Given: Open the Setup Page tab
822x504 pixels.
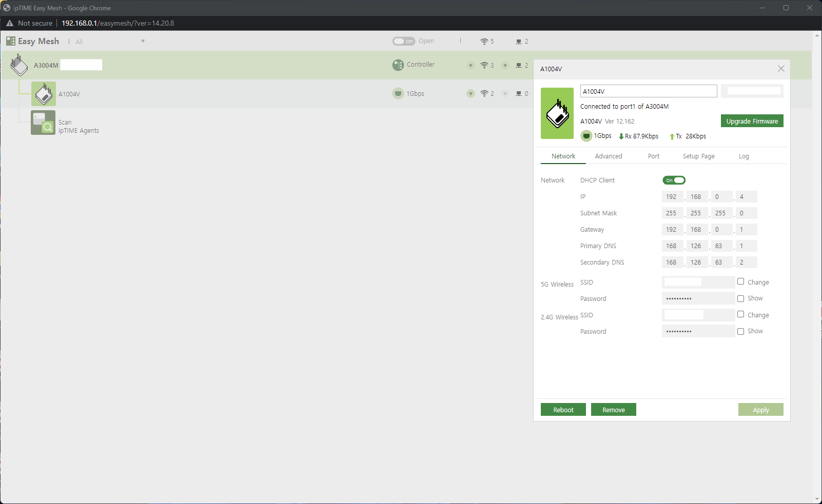Looking at the screenshot, I should [x=699, y=156].
